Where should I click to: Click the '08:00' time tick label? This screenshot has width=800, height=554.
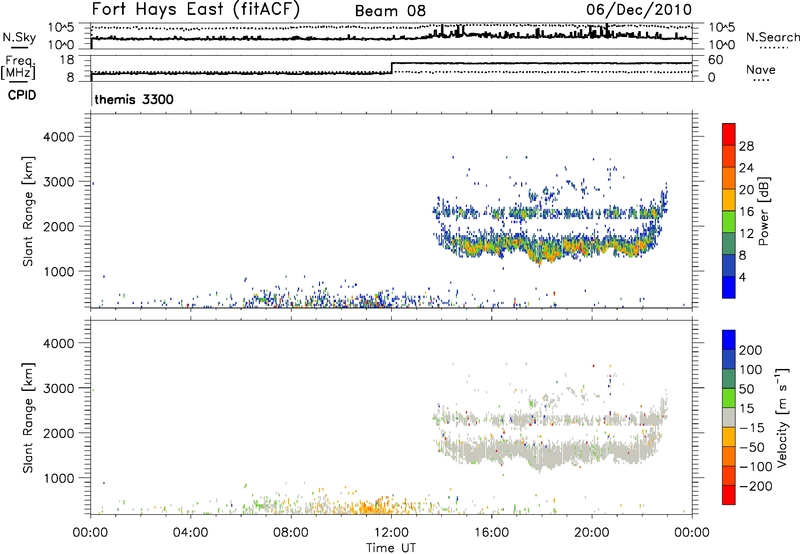click(291, 533)
